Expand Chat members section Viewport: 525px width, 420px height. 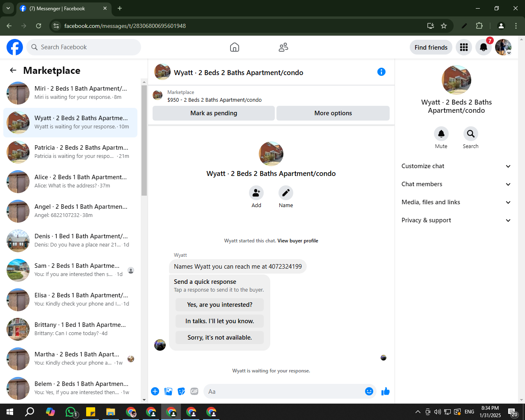pos(456,184)
